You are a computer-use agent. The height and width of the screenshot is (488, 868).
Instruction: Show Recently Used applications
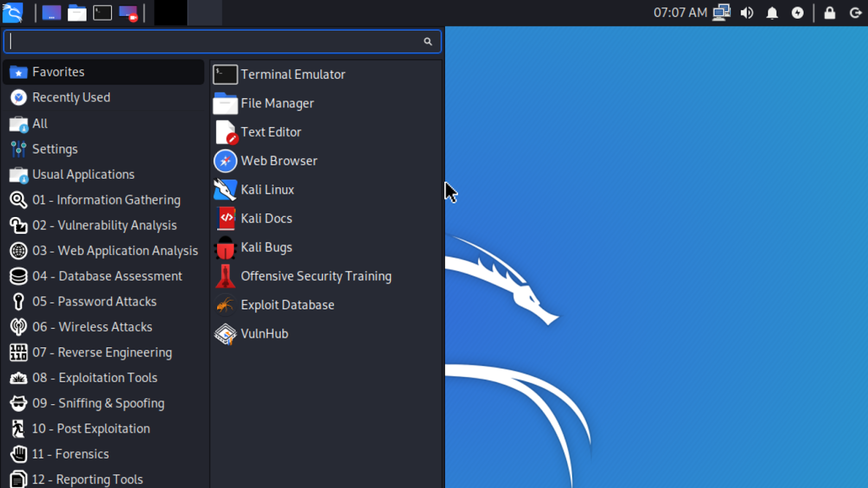(x=71, y=98)
